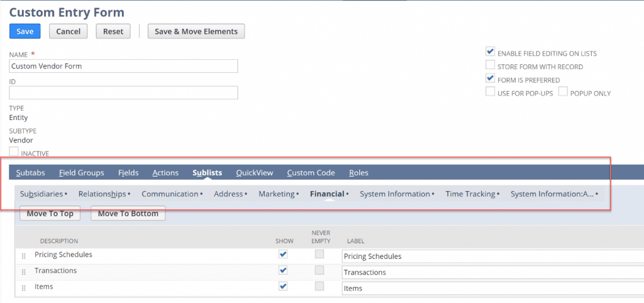The height and width of the screenshot is (303, 644).
Task: Open the Custom Code tab
Action: (x=311, y=173)
